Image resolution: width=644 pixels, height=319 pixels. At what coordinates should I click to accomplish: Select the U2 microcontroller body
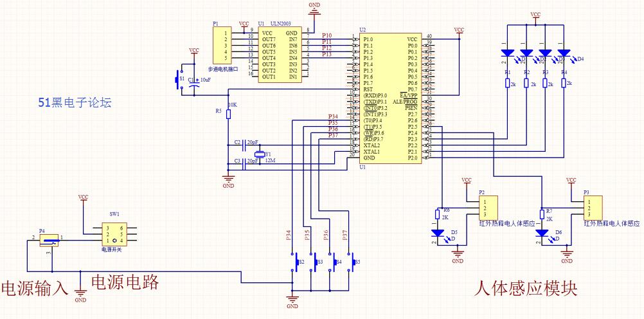pos(391,98)
